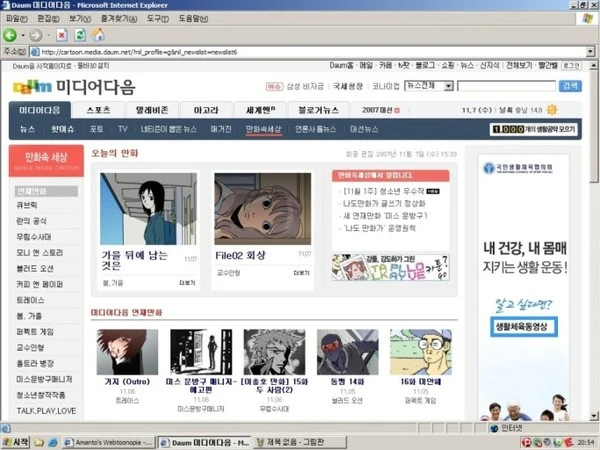Open the 거지 (Outro) comic thumbnail
The height and width of the screenshot is (450, 600).
point(127,352)
